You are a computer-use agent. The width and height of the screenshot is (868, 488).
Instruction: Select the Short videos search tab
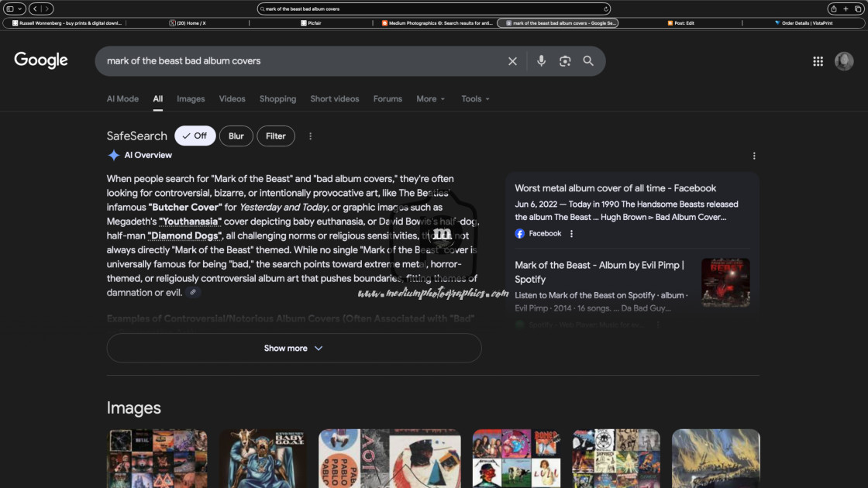[334, 99]
